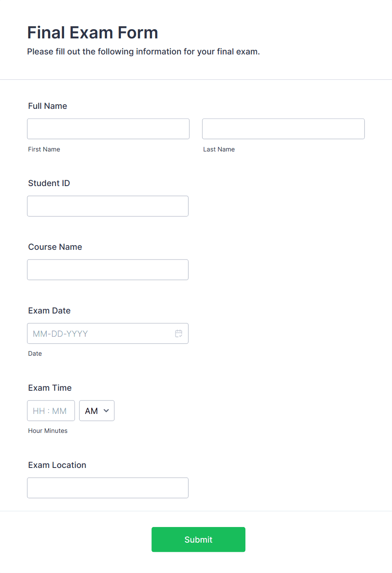Click the Final Exam Form heading

(x=93, y=32)
